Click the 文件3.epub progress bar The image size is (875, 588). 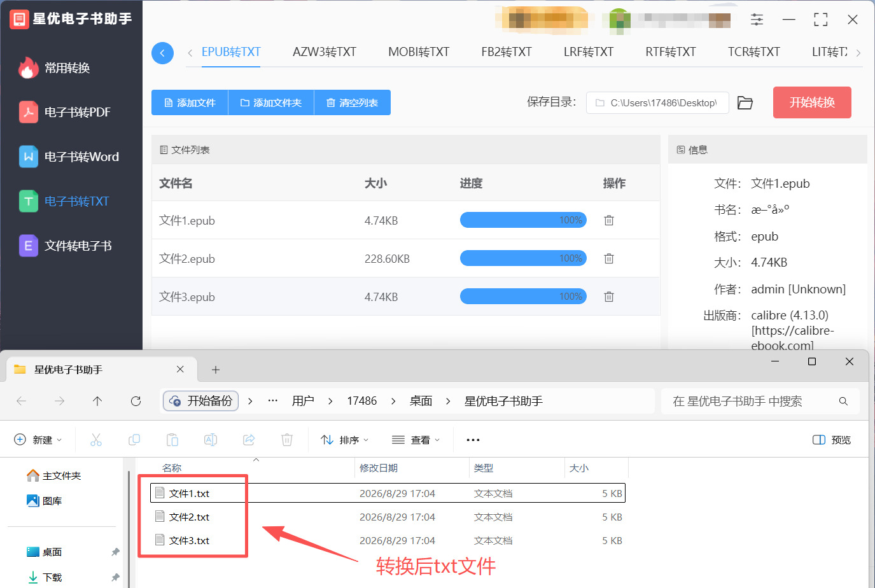[523, 297]
